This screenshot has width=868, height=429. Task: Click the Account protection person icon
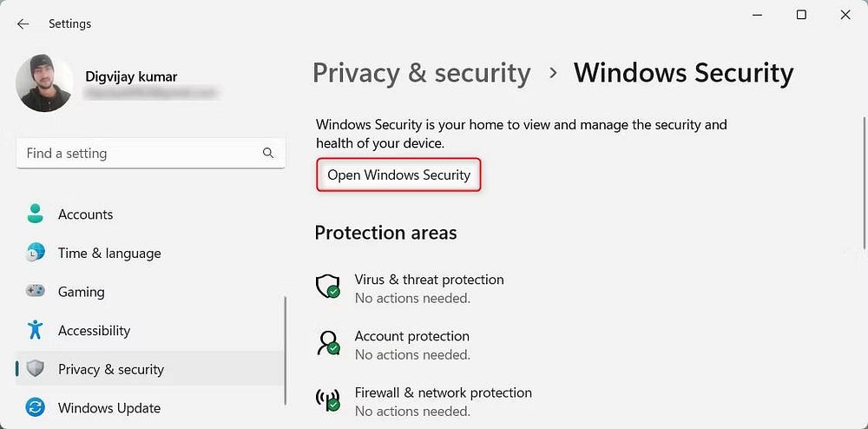click(328, 343)
